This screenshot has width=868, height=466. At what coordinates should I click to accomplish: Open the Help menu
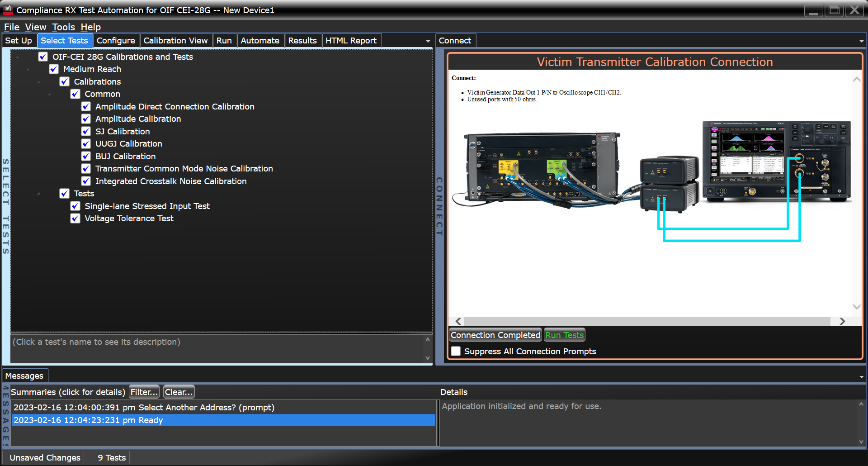click(90, 27)
